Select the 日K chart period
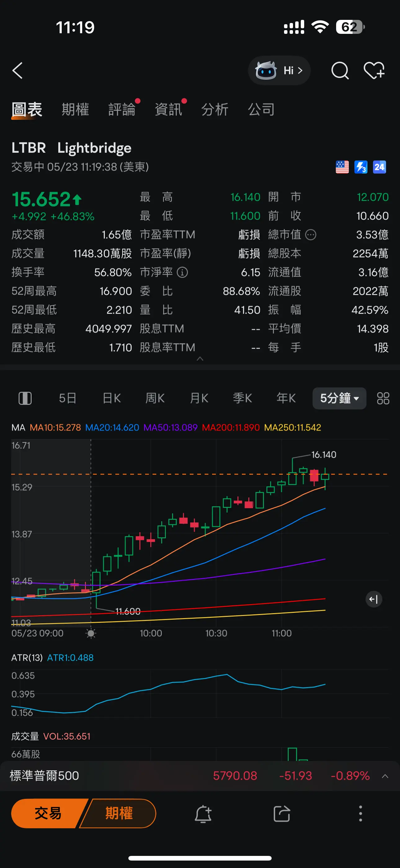The image size is (400, 868). coord(111,398)
